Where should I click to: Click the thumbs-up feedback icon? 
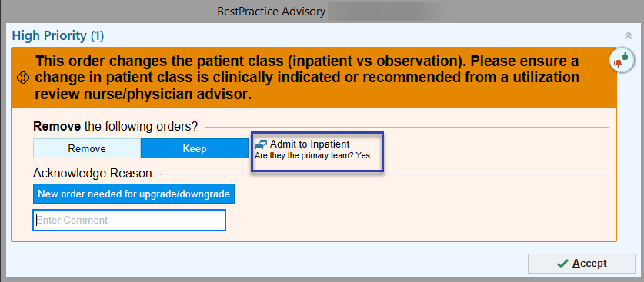coord(625,57)
